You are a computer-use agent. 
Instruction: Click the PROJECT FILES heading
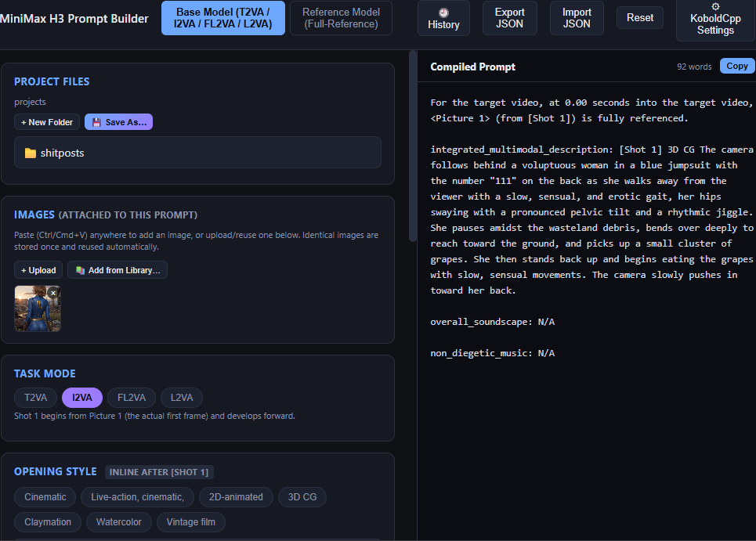(52, 82)
